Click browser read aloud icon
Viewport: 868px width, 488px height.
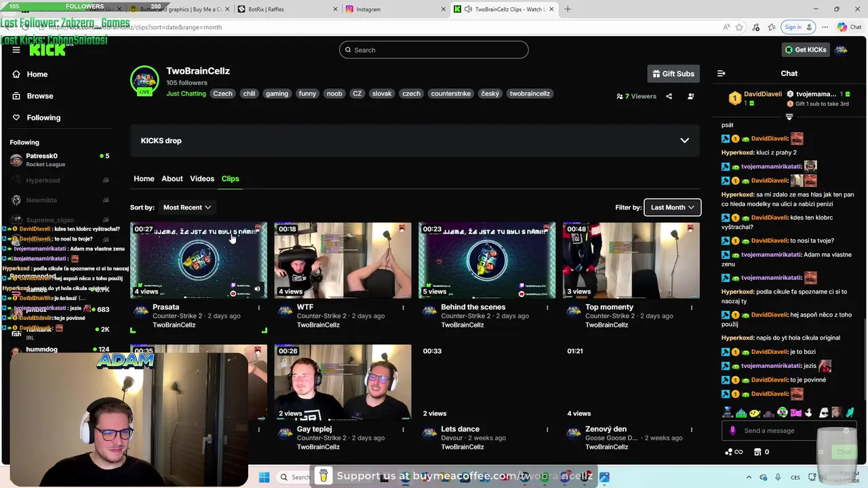pyautogui.click(x=726, y=27)
